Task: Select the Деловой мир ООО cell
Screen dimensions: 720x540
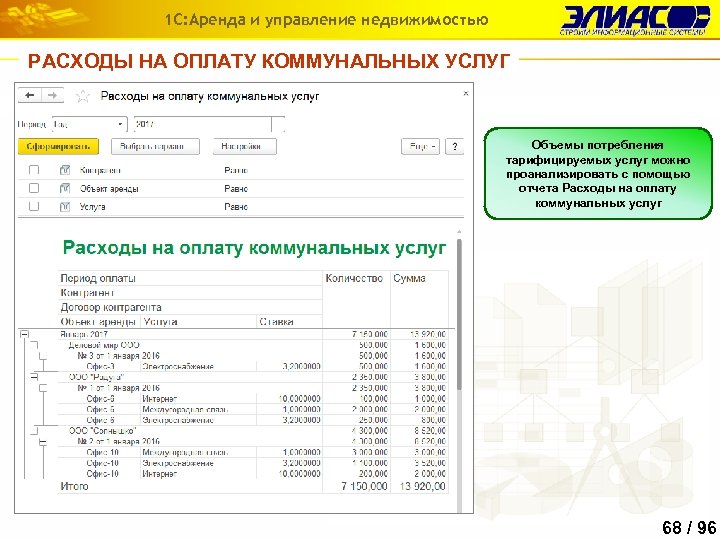Action: (104, 345)
